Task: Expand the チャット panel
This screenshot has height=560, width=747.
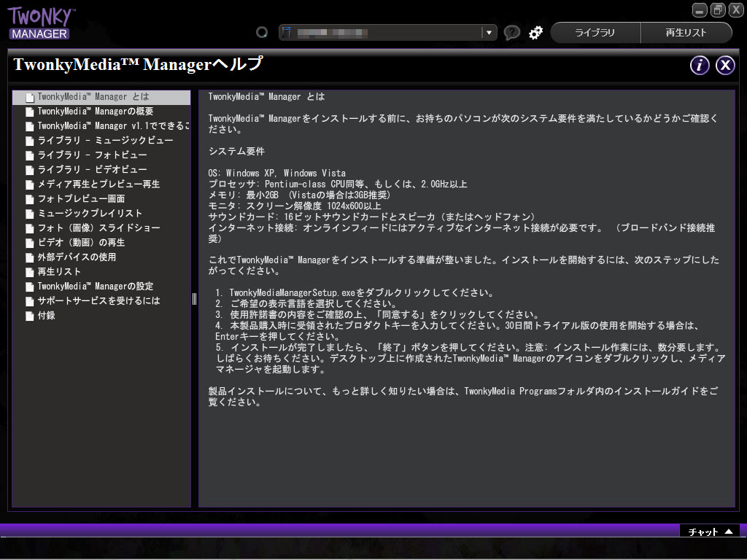Action: pyautogui.click(x=708, y=531)
